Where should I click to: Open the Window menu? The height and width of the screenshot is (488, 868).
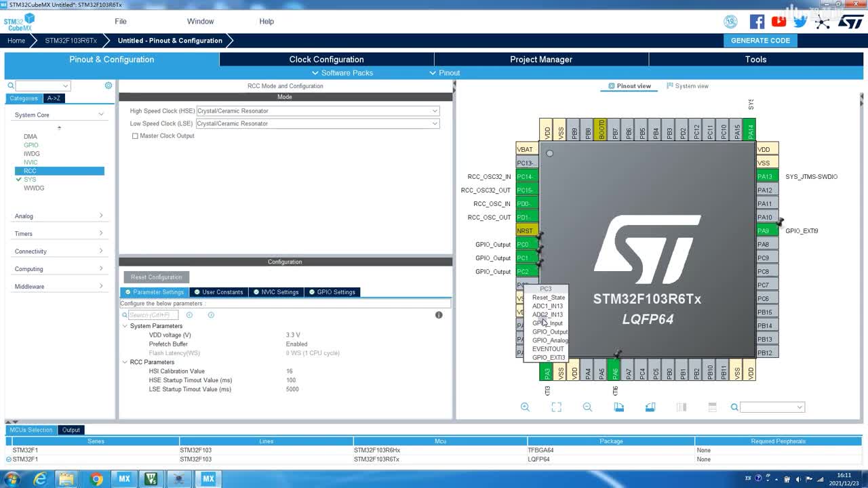tap(200, 21)
